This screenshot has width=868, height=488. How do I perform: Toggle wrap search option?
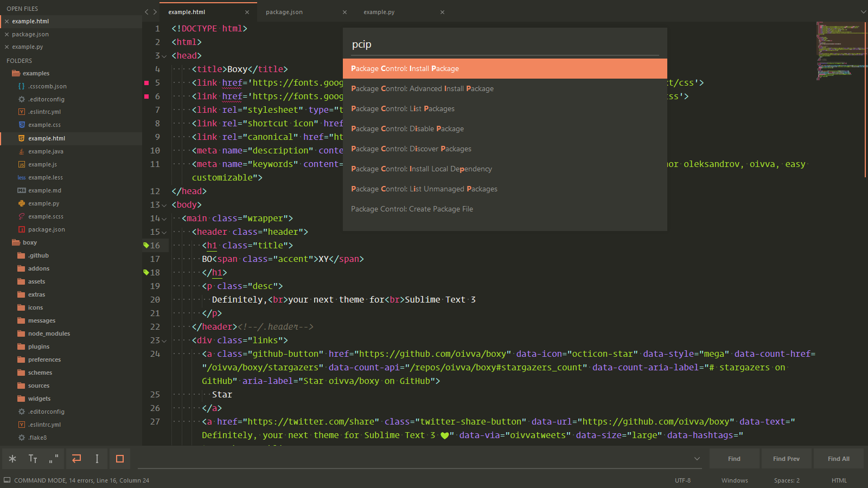(75, 458)
